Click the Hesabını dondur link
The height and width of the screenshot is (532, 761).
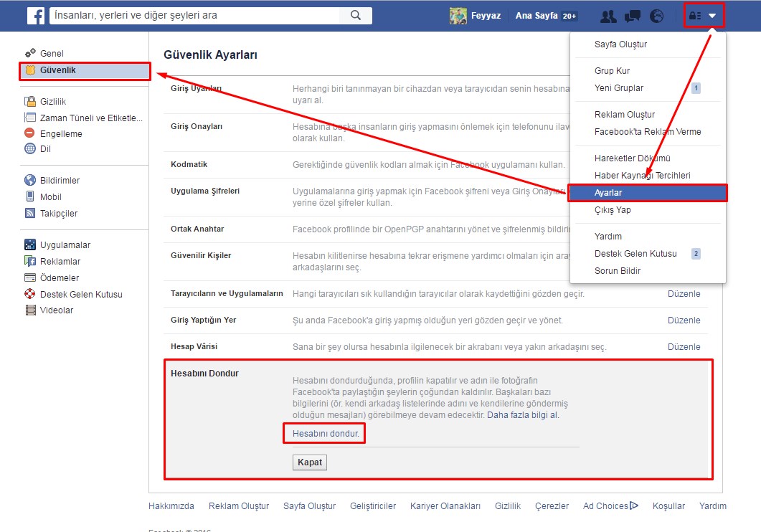point(326,434)
